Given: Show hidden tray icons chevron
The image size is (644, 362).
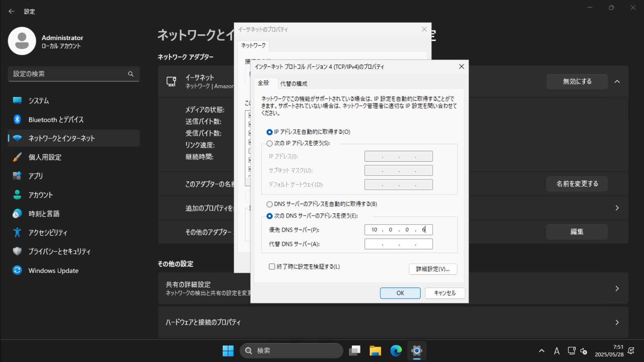Looking at the screenshot, I should point(542,351).
